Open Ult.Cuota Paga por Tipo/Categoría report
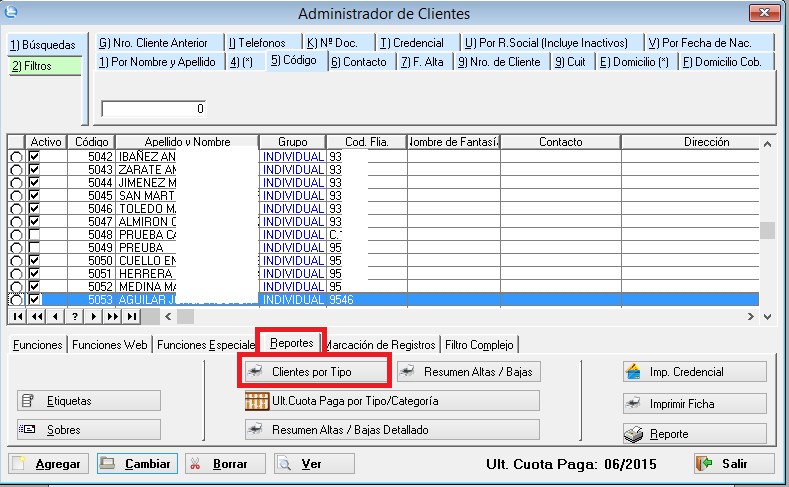Screen dimensions: 789x487 (391, 401)
